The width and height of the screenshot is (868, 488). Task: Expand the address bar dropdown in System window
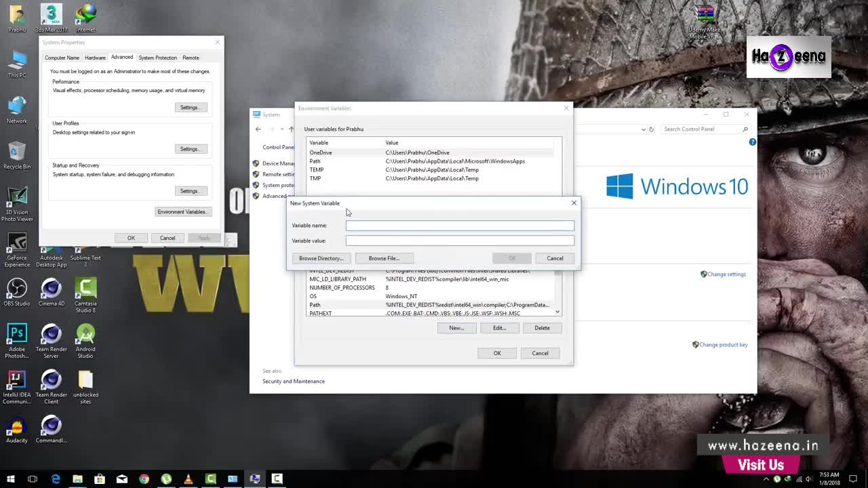[644, 129]
